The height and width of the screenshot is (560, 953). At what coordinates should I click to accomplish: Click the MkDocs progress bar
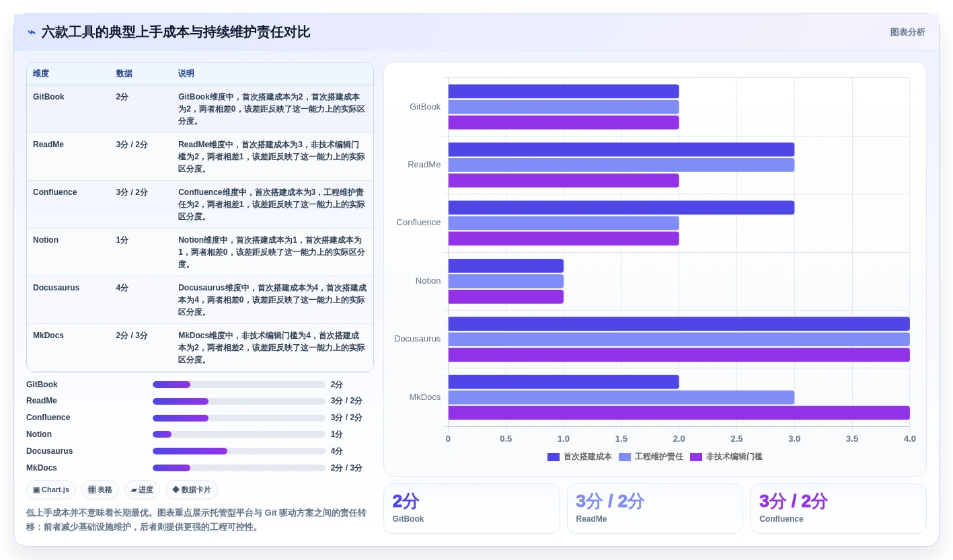coord(239,468)
